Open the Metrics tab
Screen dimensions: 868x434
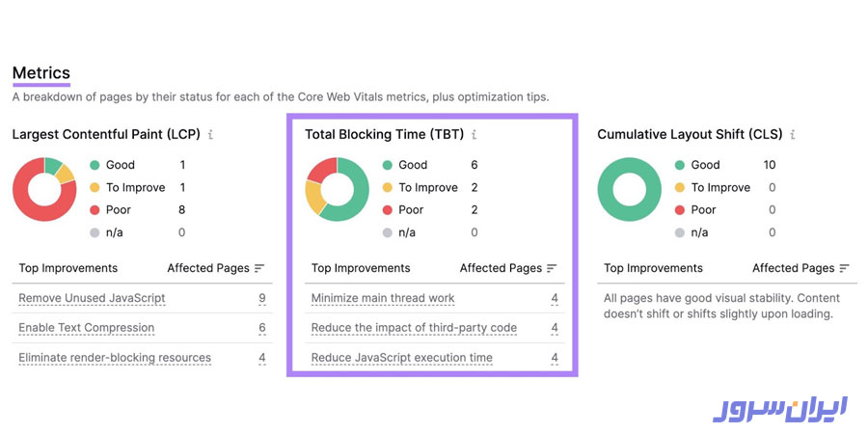click(41, 73)
